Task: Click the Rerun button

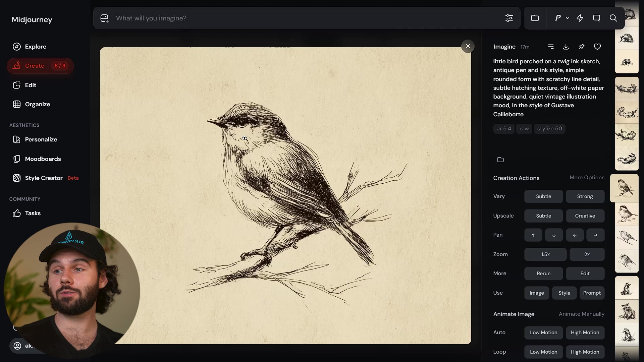Action: [x=543, y=274]
